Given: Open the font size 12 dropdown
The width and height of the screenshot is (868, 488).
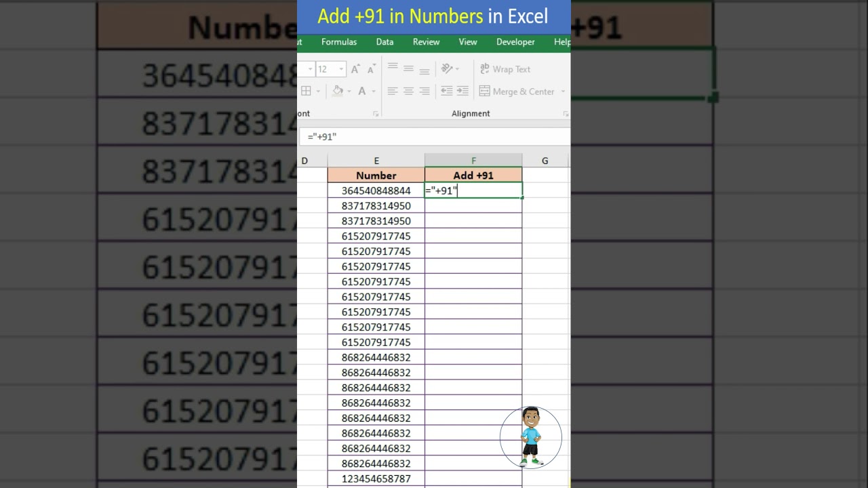Looking at the screenshot, I should [x=341, y=69].
